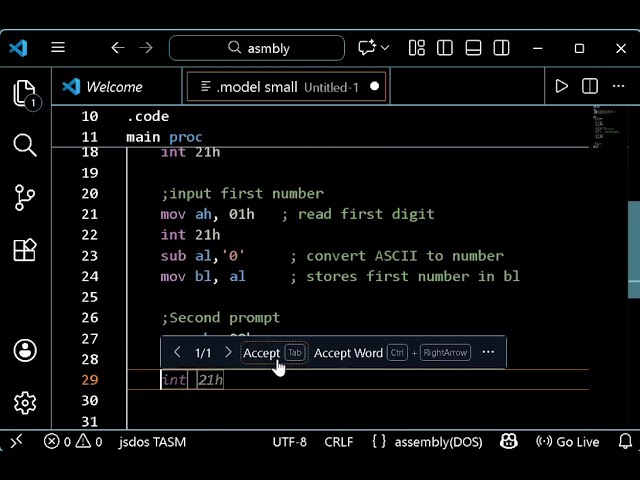Show next inline suggestion
The image size is (640, 480).
[228, 352]
